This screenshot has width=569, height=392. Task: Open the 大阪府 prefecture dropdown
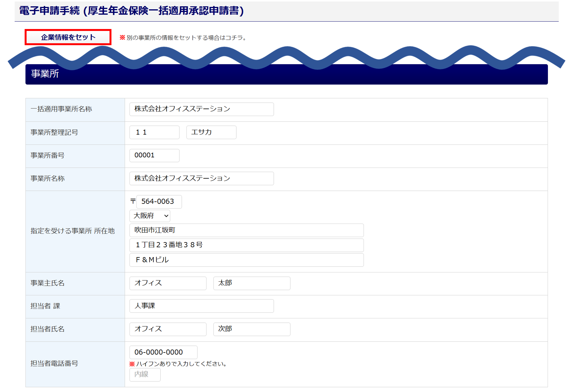[150, 216]
